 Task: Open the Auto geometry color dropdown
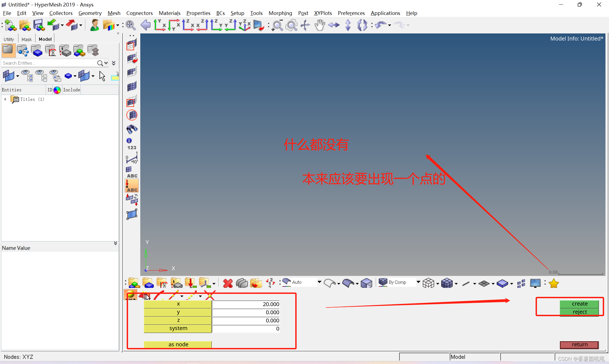point(319,282)
